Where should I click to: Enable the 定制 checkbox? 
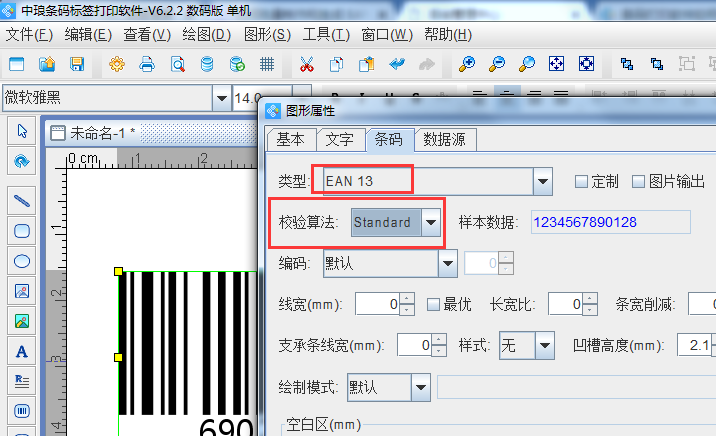tap(581, 181)
